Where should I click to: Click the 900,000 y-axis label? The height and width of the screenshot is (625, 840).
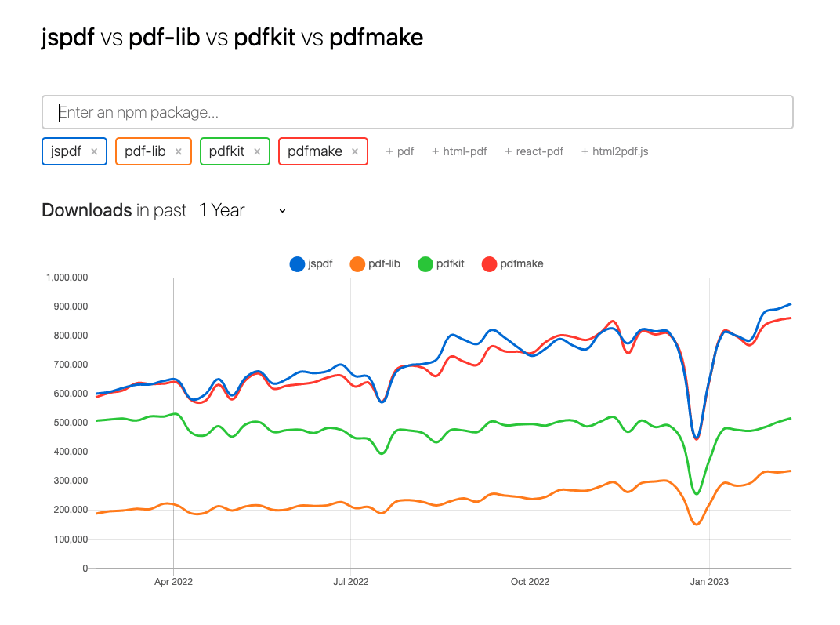tap(71, 307)
